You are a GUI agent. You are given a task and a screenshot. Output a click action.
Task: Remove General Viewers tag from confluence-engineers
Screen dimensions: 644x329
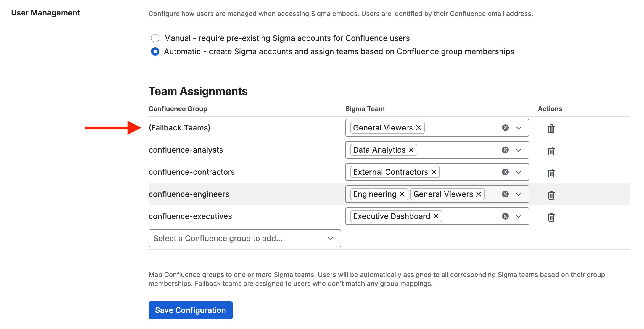(x=479, y=194)
